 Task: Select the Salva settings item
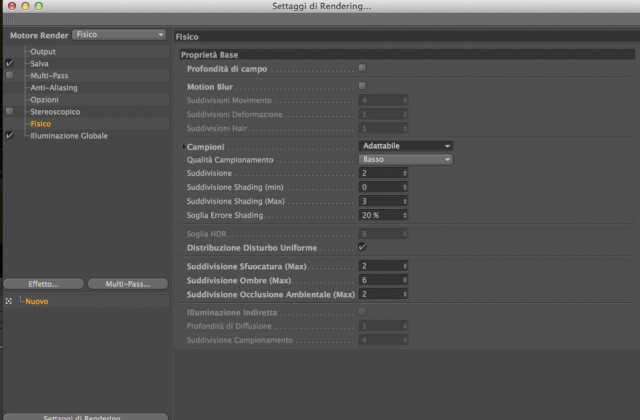pos(39,64)
